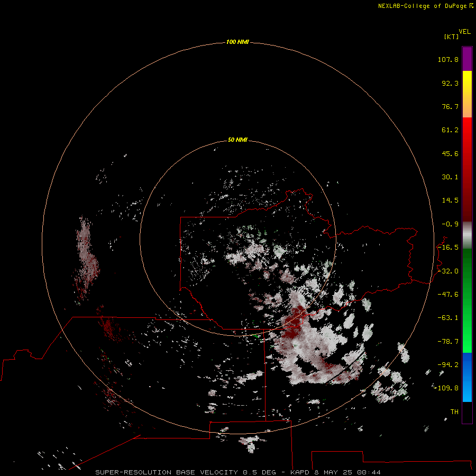Click the 92.3 velocity scale value
Image resolution: width=476 pixels, height=476 pixels.
(450, 83)
